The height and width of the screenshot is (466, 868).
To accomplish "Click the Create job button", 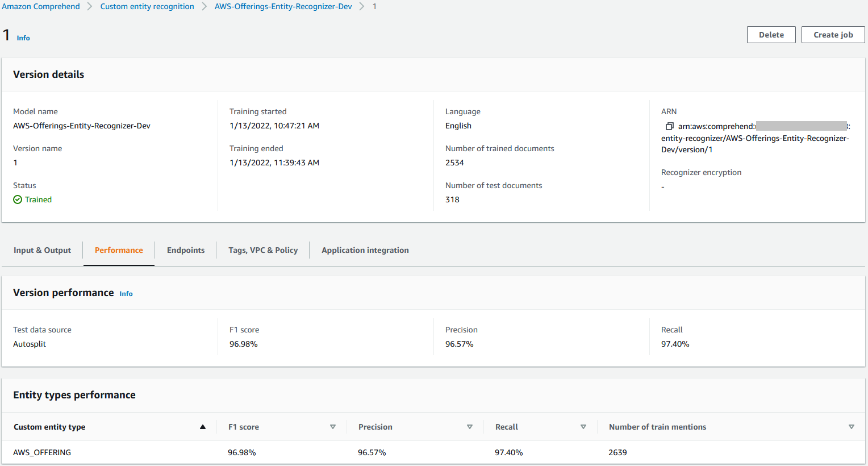I will click(833, 35).
